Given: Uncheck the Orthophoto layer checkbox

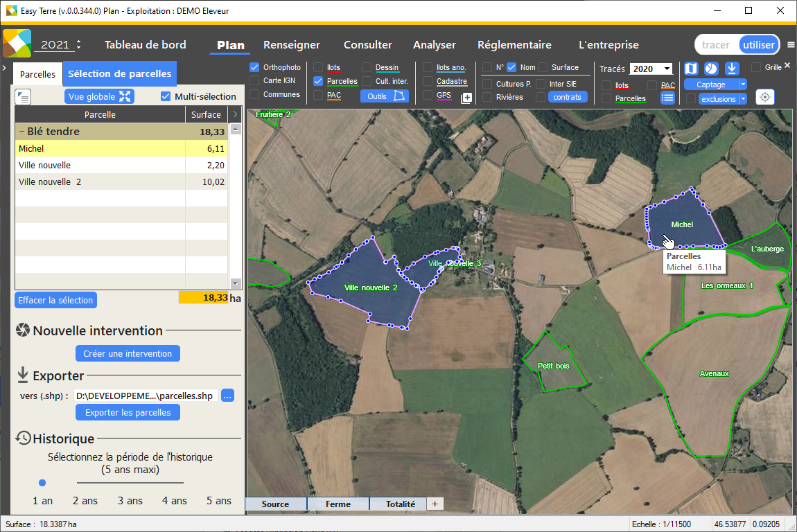Looking at the screenshot, I should (254, 68).
